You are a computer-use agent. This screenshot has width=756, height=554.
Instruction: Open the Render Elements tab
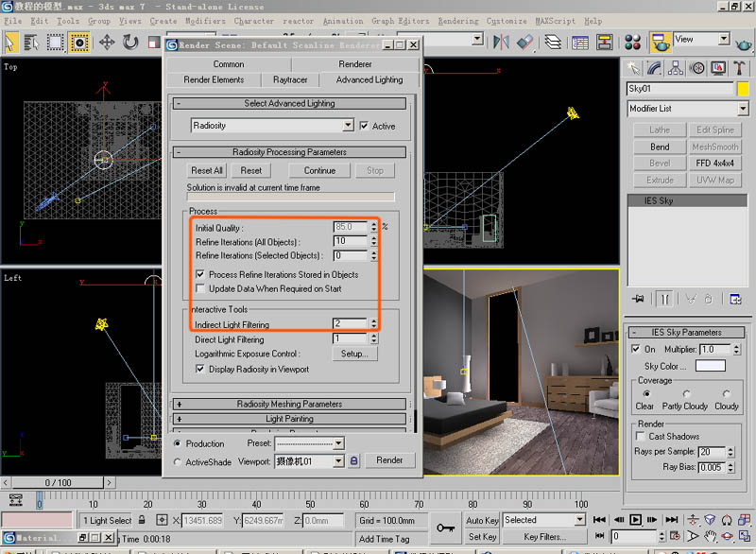coord(214,79)
